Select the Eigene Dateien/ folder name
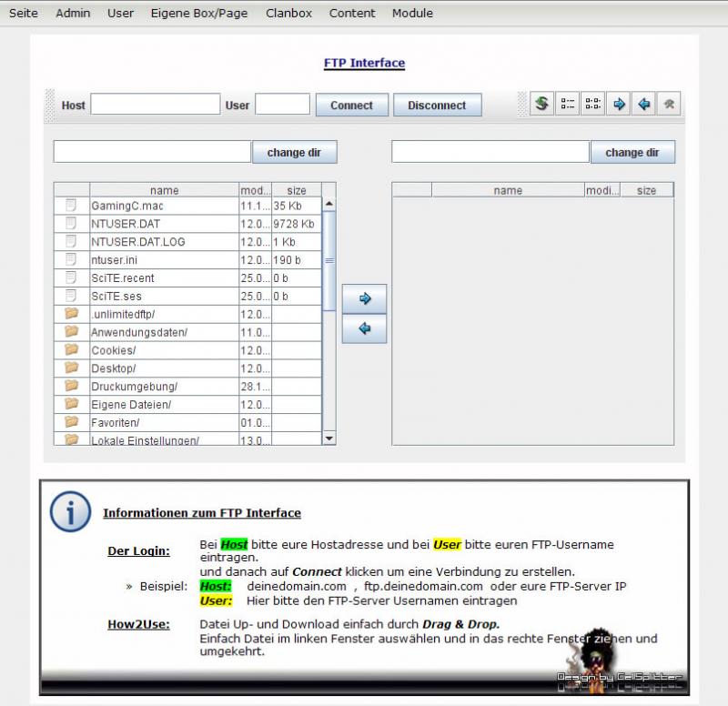Viewport: 728px width, 706px height. (131, 405)
